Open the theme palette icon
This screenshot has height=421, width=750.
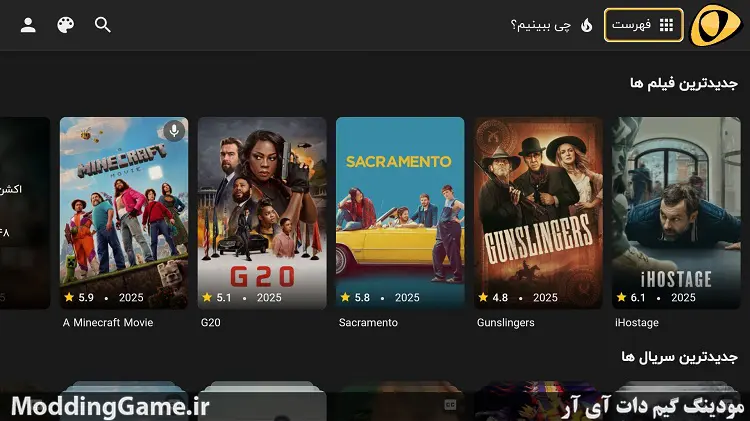(66, 25)
